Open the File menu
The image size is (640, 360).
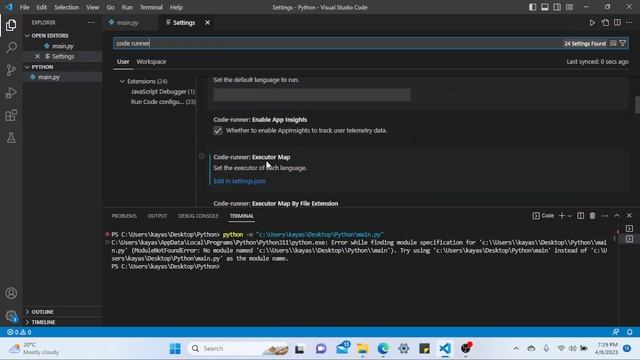(x=24, y=7)
